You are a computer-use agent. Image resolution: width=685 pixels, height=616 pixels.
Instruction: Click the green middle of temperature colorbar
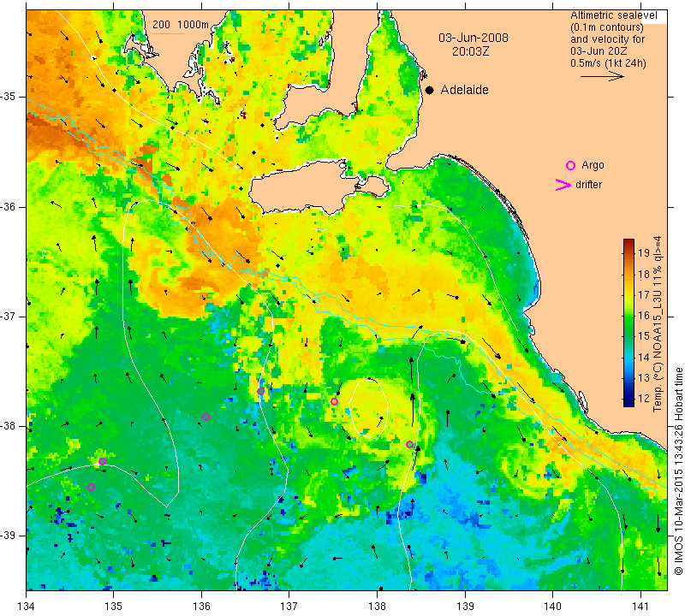[x=628, y=323]
